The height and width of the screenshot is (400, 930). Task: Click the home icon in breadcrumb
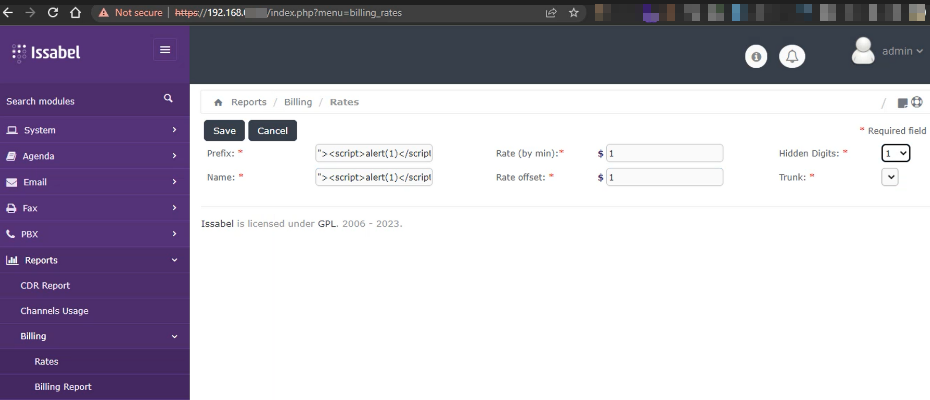(x=218, y=102)
